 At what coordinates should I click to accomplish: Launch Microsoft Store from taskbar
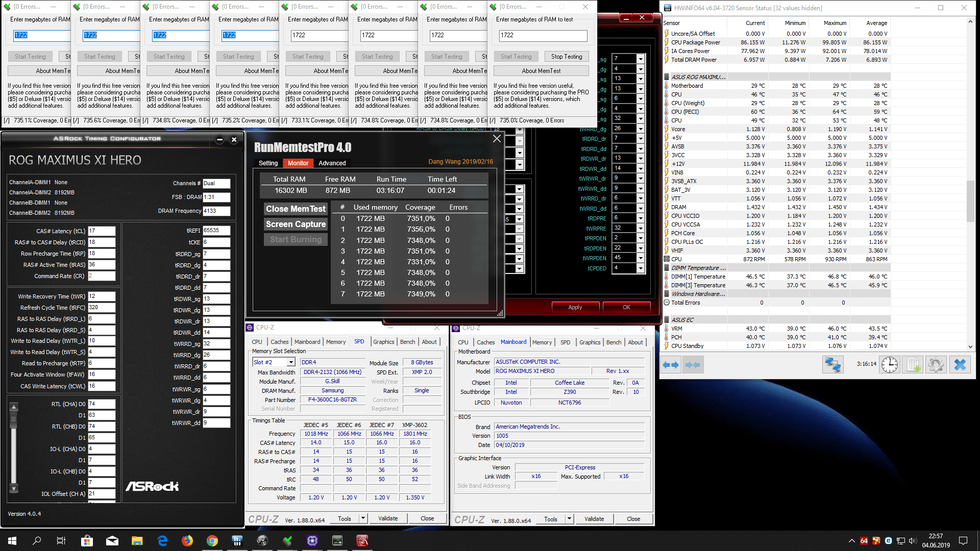pos(87,541)
